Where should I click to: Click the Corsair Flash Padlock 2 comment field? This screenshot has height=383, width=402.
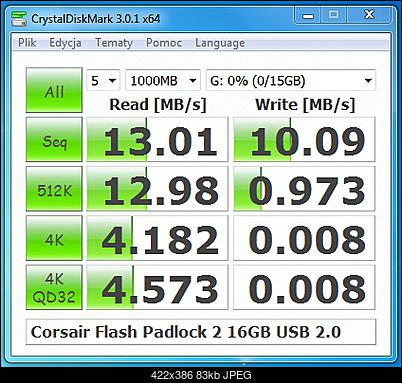201,332
